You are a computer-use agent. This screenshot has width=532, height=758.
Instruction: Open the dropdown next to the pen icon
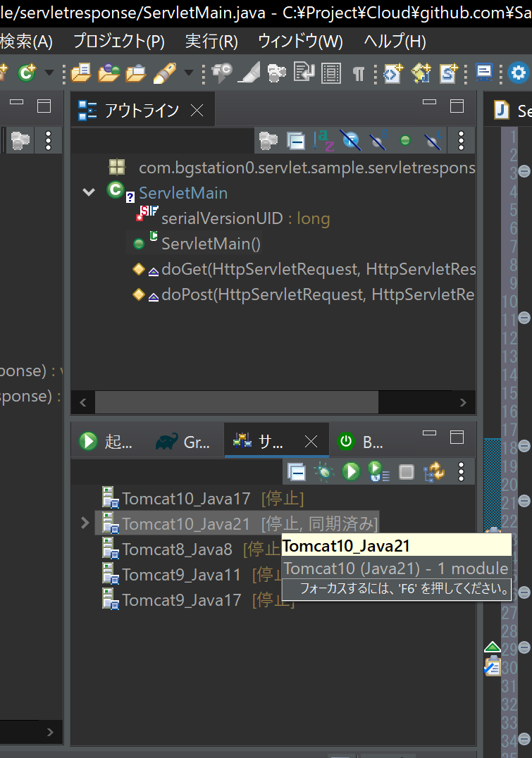tap(189, 73)
